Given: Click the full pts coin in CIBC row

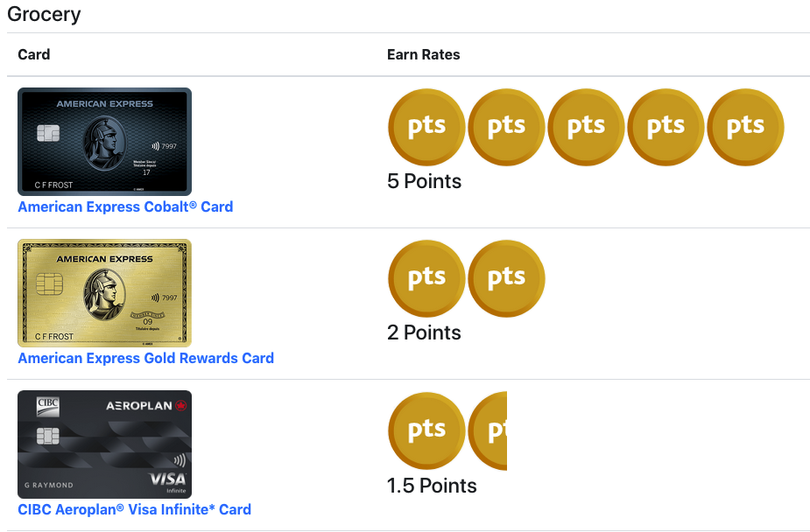Looking at the screenshot, I should tap(426, 430).
